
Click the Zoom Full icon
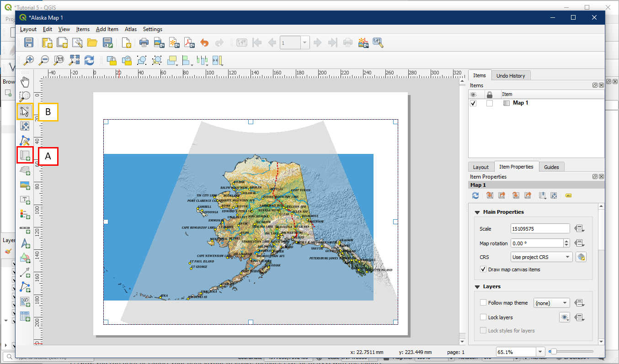point(74,60)
